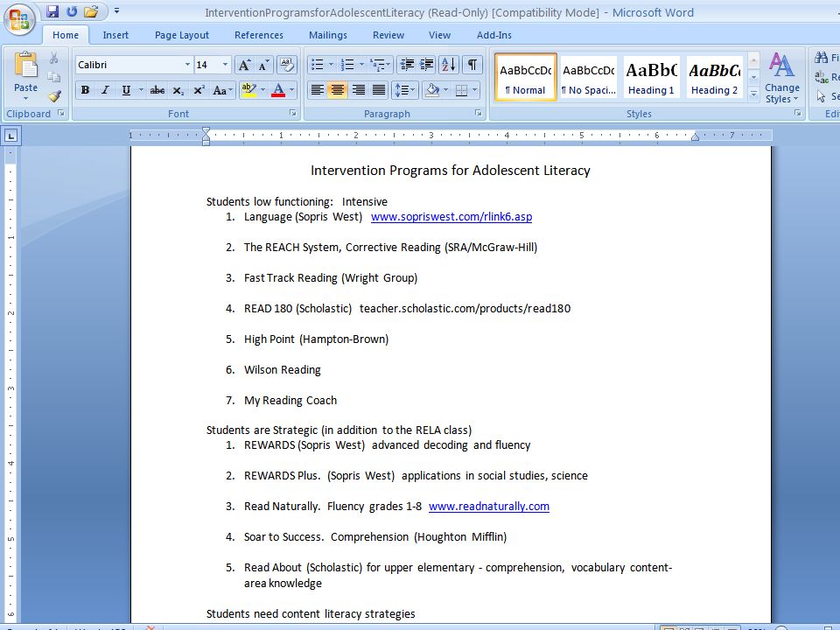Follow www.sopriswest.com/rlink6.asp link

click(451, 216)
